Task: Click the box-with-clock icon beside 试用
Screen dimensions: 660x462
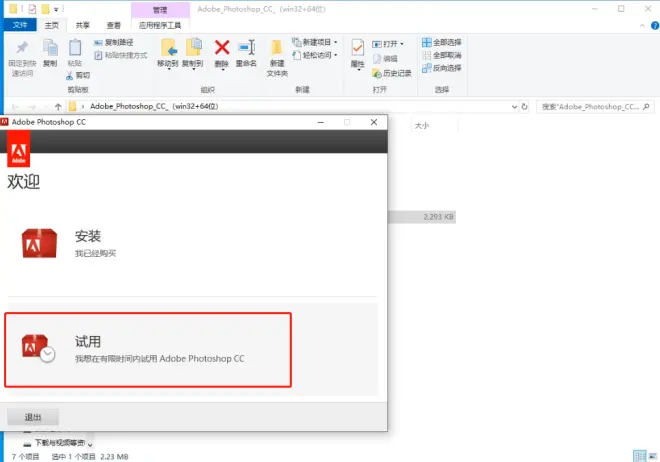Action: coord(38,348)
